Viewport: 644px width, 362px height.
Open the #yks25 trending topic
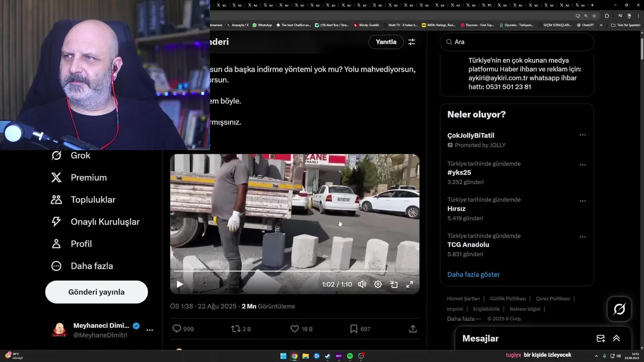(x=459, y=172)
